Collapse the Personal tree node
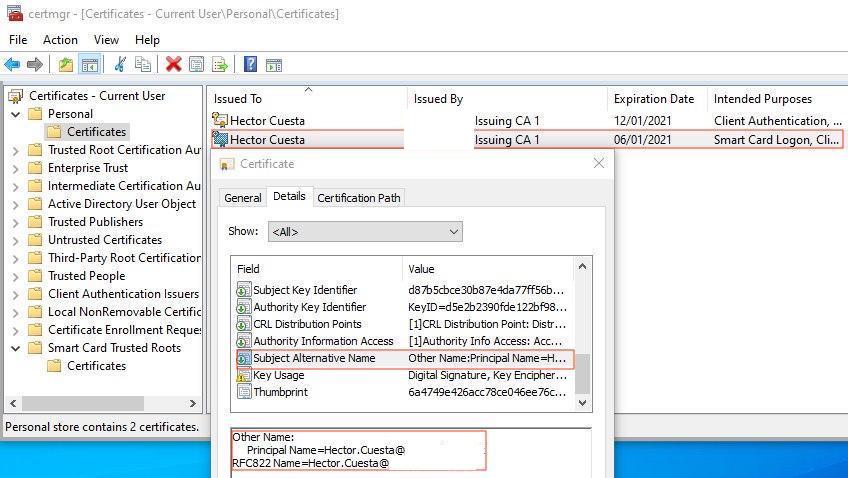The image size is (848, 478). click(16, 114)
